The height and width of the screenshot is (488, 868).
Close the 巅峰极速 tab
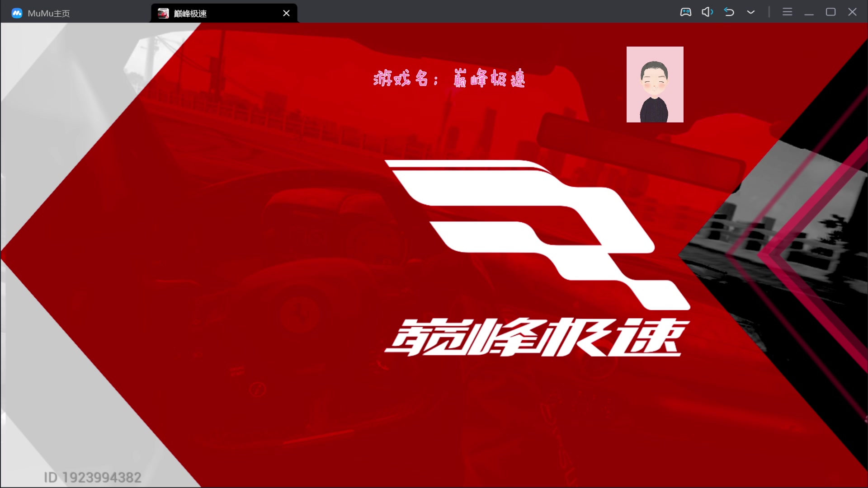click(286, 13)
